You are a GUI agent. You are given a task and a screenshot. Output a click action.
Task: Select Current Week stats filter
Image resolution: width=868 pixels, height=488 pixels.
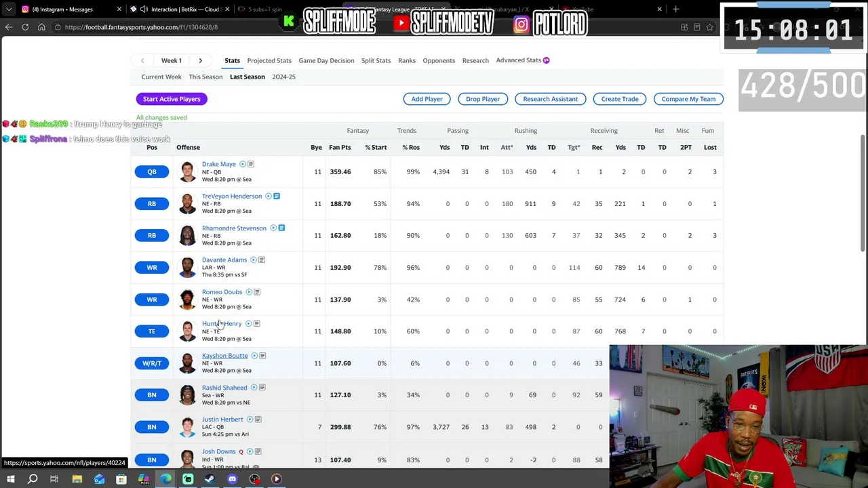(x=161, y=77)
